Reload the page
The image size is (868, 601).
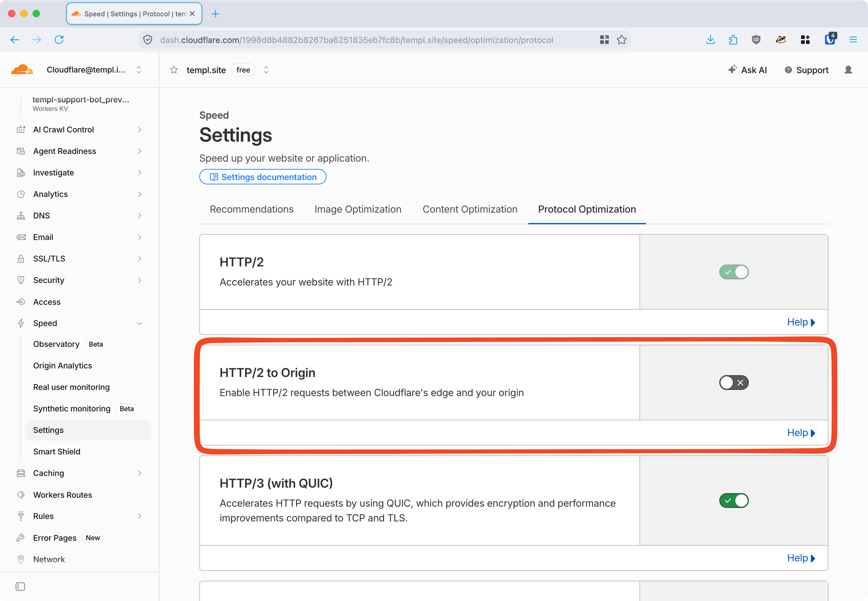point(59,40)
